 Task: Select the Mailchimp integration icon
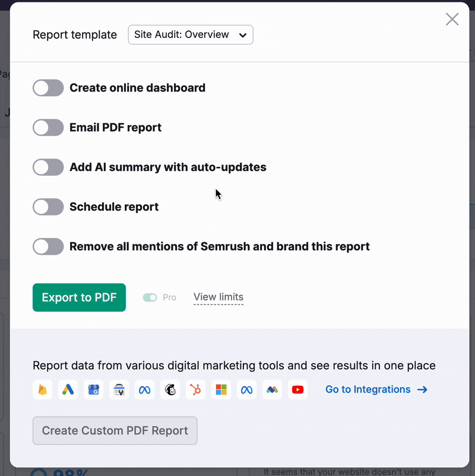click(170, 389)
